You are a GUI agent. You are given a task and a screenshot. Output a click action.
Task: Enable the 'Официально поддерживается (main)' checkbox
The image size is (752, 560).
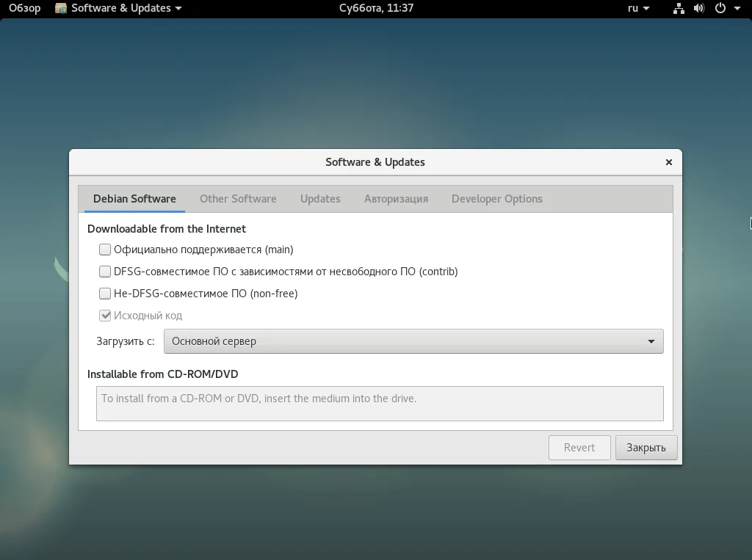pyautogui.click(x=105, y=250)
